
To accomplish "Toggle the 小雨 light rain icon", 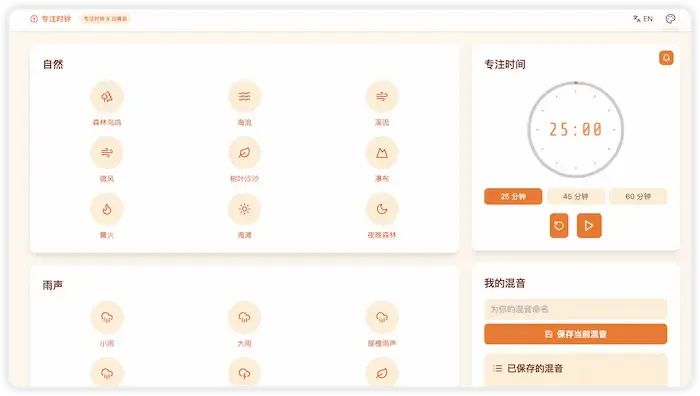I will [107, 317].
